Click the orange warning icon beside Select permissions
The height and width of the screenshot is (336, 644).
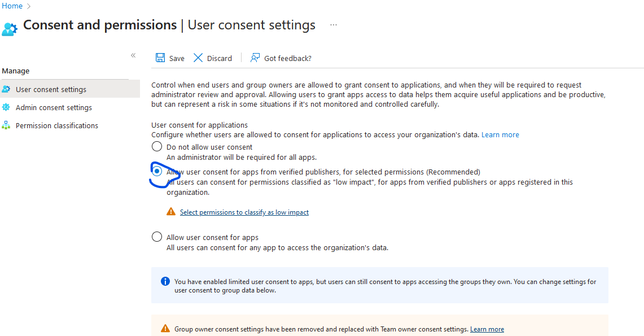click(171, 212)
